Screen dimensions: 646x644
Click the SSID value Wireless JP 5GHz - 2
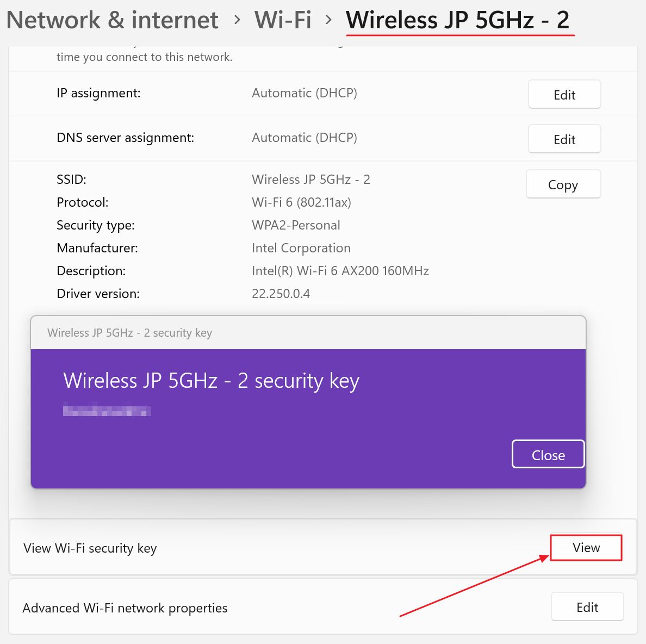click(x=310, y=179)
